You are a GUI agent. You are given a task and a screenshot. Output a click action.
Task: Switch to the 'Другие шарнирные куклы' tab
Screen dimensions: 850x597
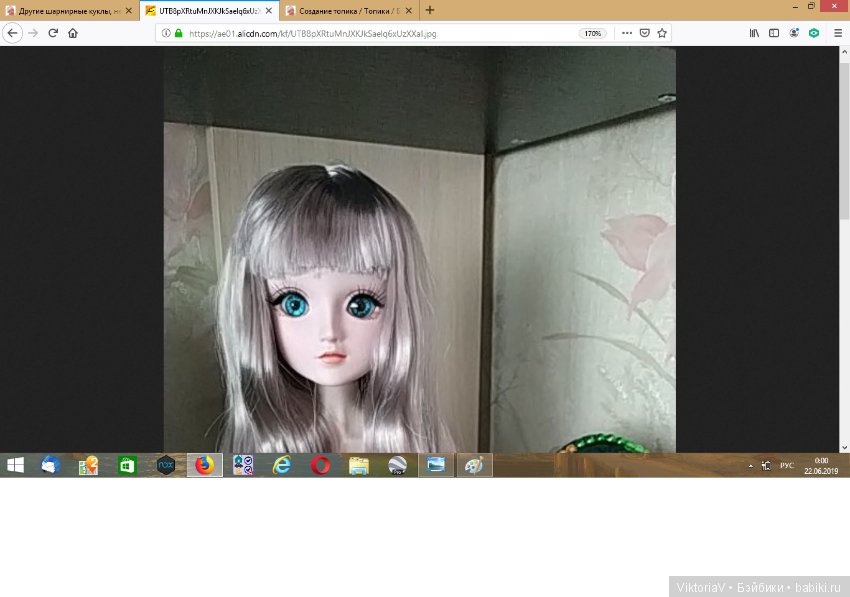(x=68, y=10)
